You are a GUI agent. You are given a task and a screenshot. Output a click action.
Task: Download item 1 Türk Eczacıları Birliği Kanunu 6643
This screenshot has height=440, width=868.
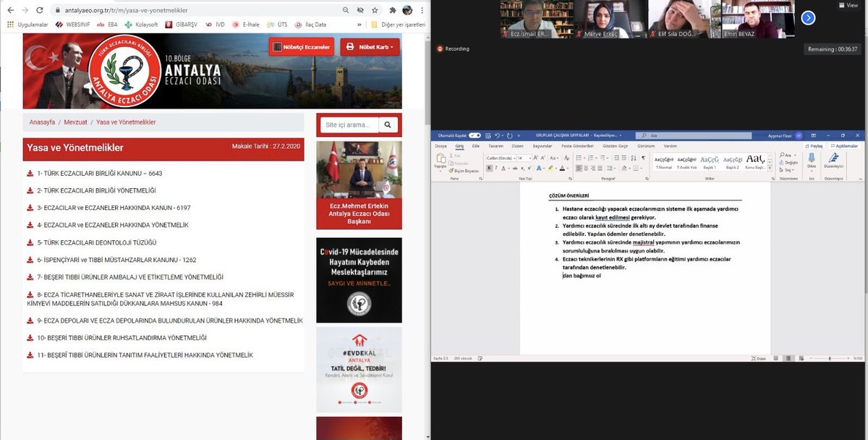click(x=94, y=174)
